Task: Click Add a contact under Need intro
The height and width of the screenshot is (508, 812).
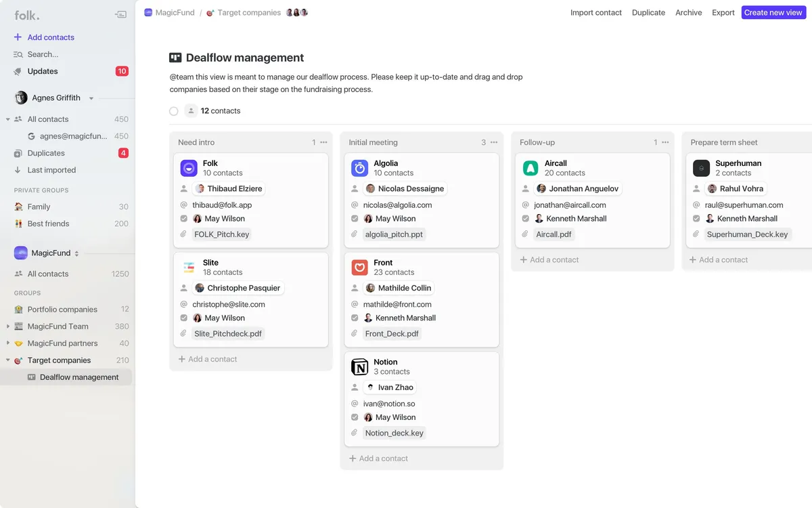Action: 208,359
